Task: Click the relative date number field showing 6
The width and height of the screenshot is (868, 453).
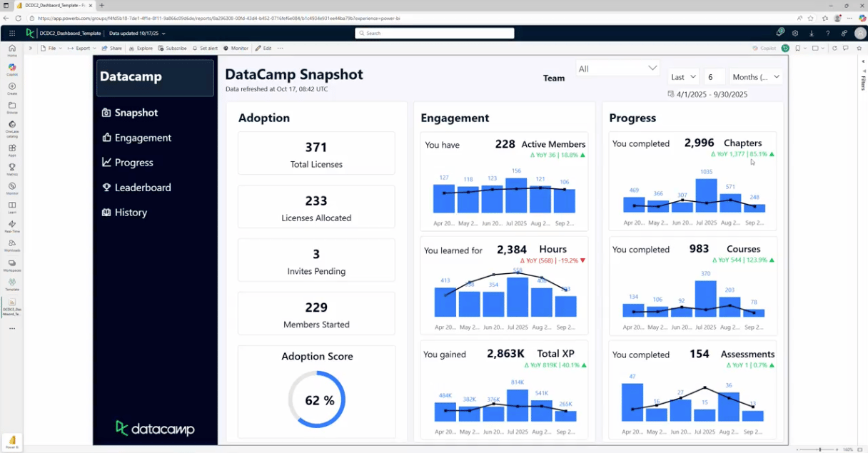Action: 714,77
